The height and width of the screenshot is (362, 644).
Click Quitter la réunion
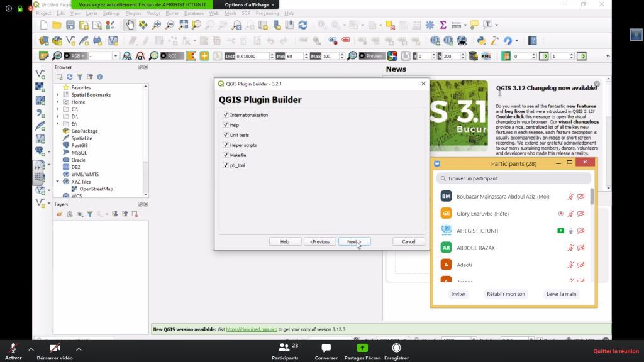click(x=616, y=351)
